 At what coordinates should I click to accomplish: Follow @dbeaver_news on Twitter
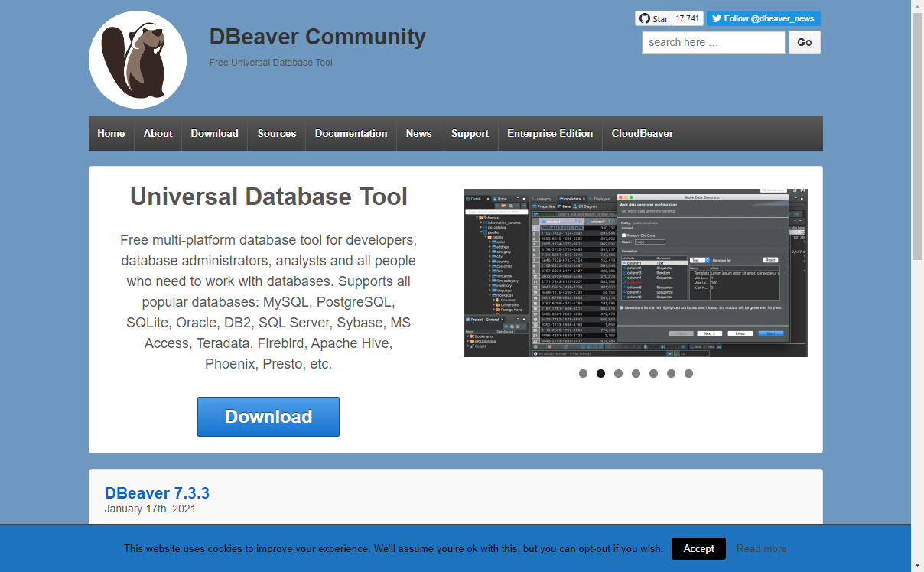click(763, 18)
